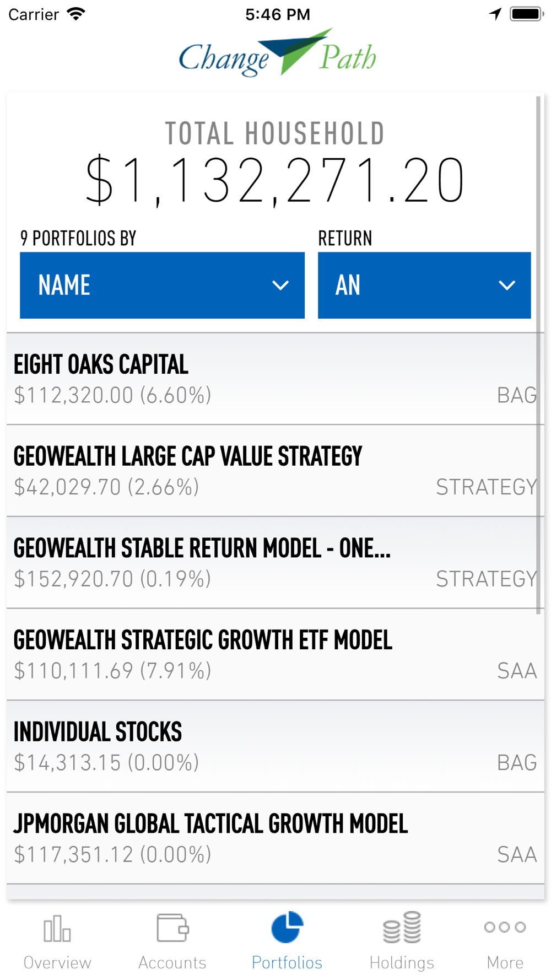Click the chevron in the NAME dropdown

280,286
